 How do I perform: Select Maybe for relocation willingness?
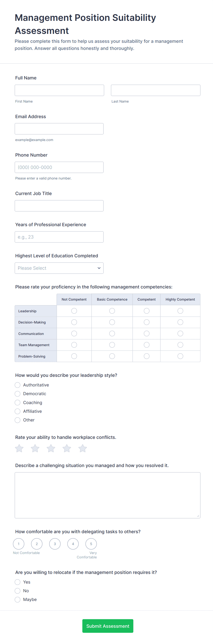(x=17, y=600)
